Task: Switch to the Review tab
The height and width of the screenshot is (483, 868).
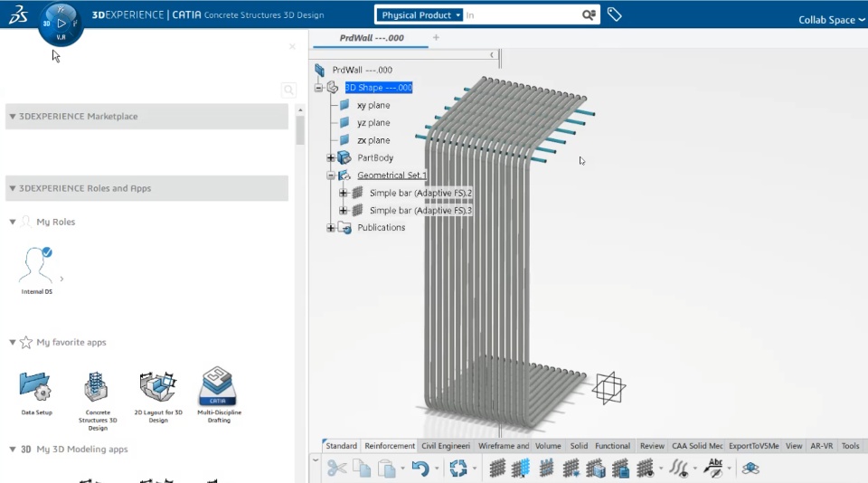Action: coord(652,446)
